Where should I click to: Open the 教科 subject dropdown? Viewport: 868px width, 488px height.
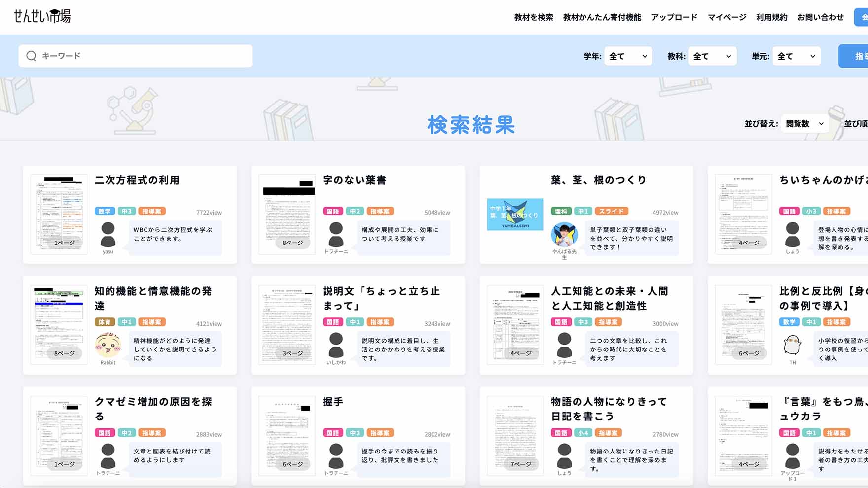point(712,56)
